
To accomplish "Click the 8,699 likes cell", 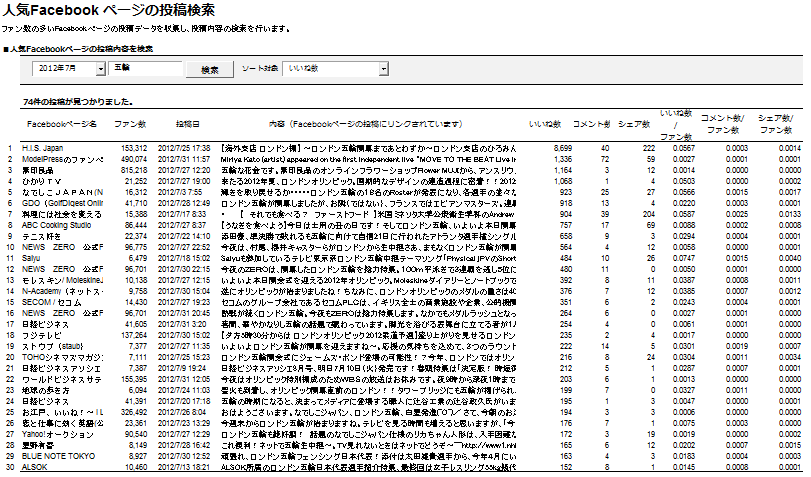I will (x=563, y=148).
